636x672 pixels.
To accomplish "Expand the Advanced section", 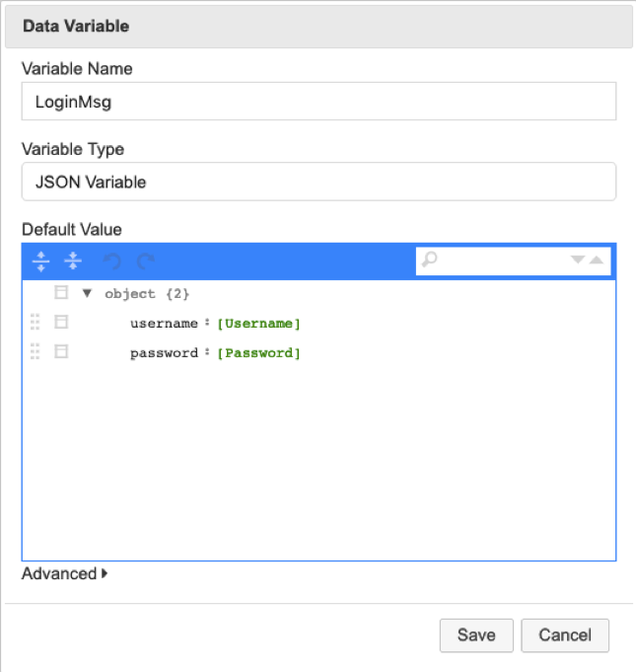I will [x=64, y=573].
